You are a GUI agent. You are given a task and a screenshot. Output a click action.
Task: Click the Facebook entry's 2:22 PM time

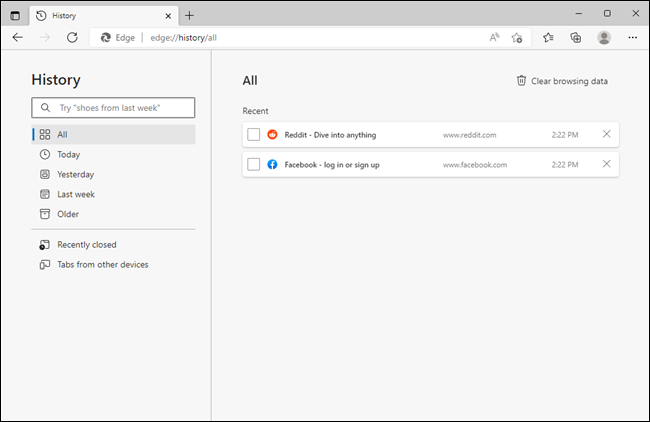(565, 165)
